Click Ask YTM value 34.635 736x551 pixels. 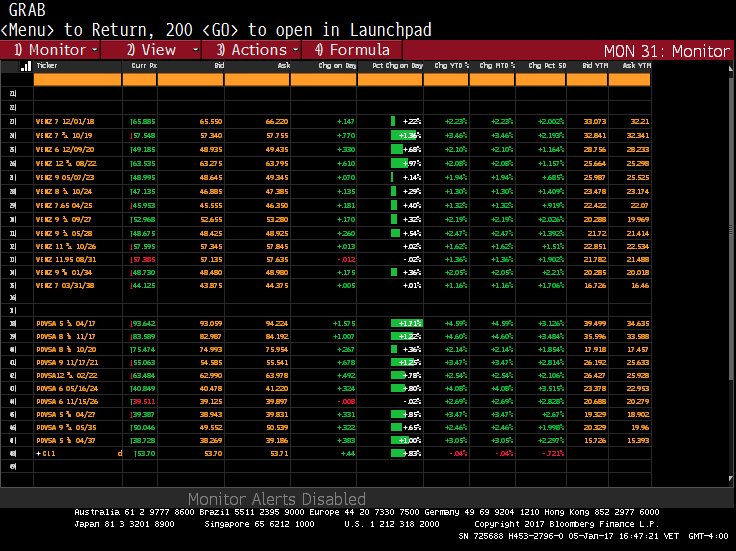tap(638, 323)
